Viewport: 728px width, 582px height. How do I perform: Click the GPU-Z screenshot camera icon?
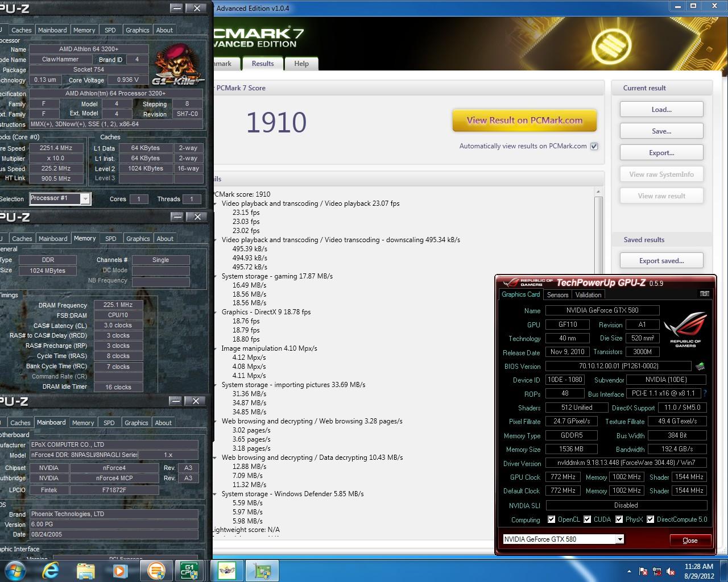pos(704,294)
